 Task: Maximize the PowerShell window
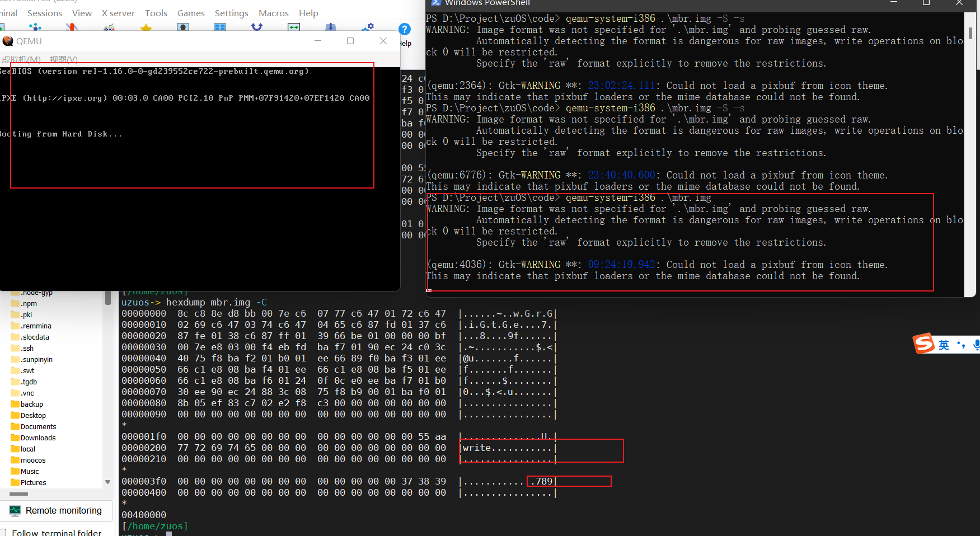click(926, 3)
